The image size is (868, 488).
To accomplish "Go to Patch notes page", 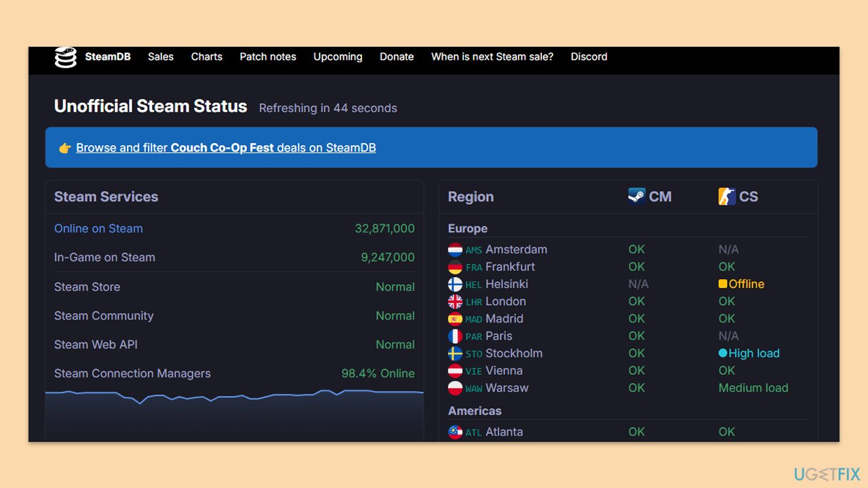I will (x=268, y=57).
